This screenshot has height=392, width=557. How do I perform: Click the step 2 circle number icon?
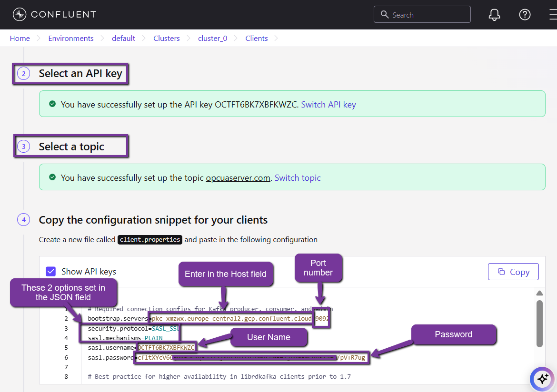(x=23, y=74)
